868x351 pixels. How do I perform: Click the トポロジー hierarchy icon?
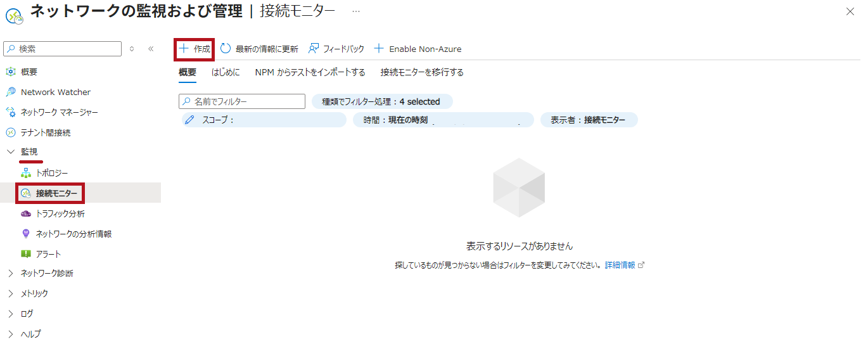[25, 173]
